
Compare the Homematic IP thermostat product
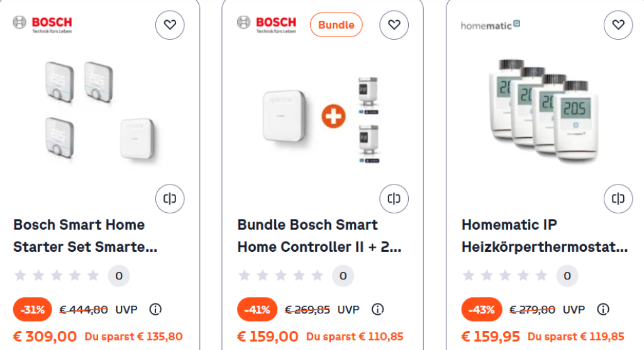618,199
